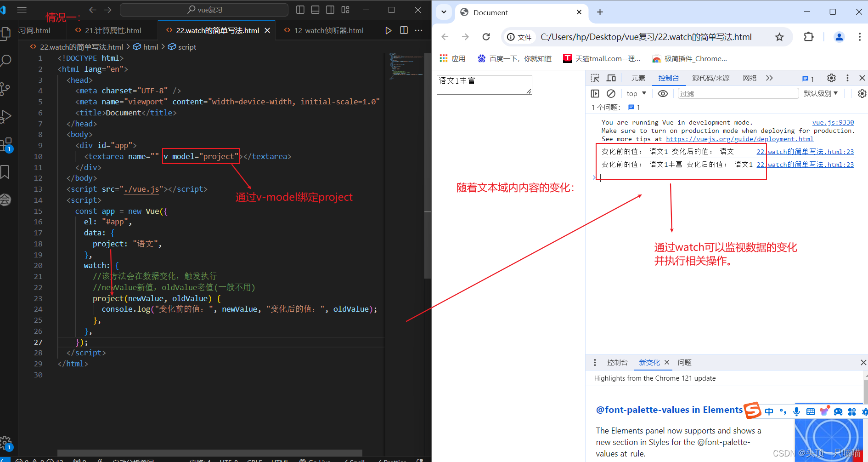868x462 pixels.
Task: Run the current file with play button
Action: point(389,30)
